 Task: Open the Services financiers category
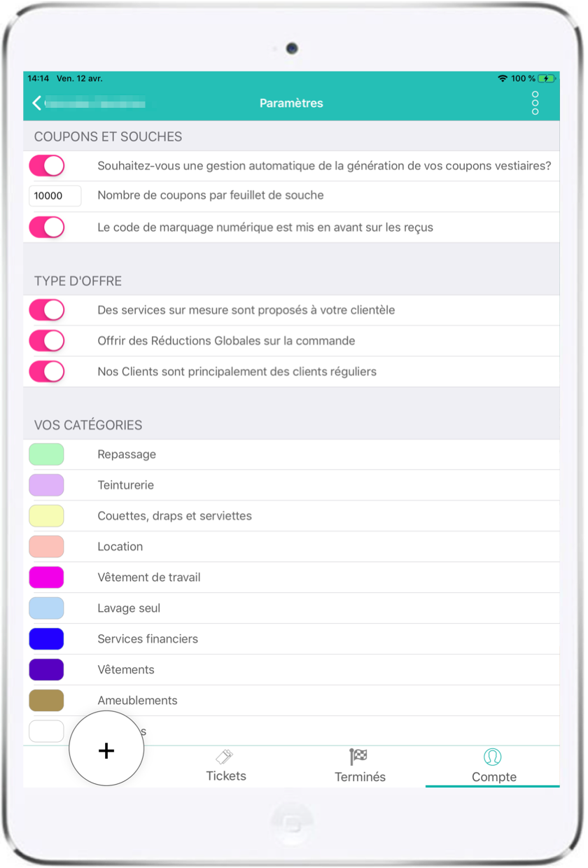click(148, 639)
